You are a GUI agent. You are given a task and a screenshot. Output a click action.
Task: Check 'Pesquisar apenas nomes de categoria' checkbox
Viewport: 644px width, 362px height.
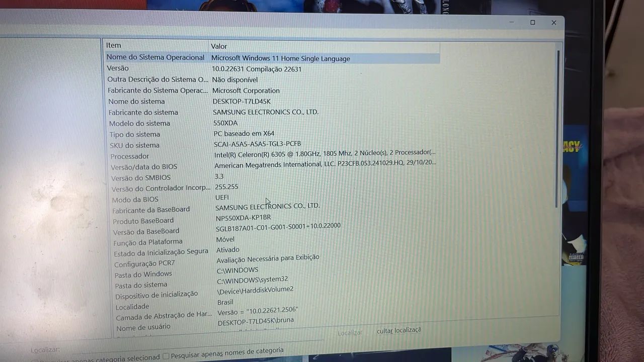(x=166, y=356)
